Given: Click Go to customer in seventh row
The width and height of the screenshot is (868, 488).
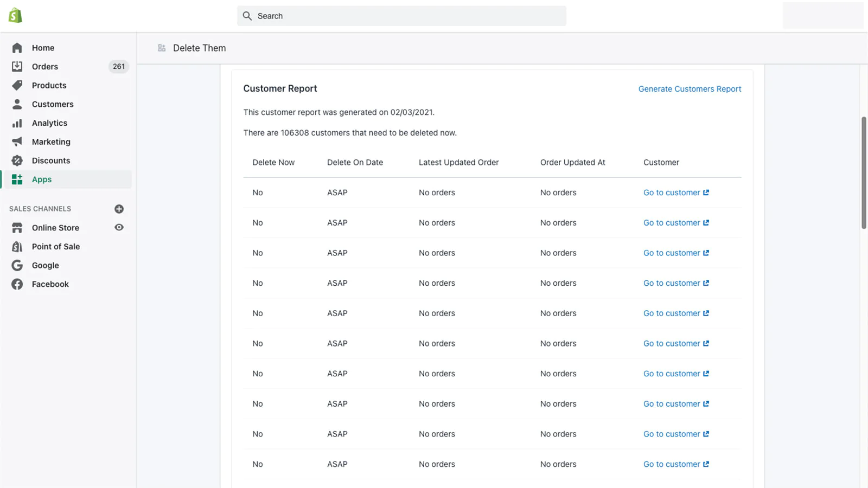Looking at the screenshot, I should [x=676, y=374].
